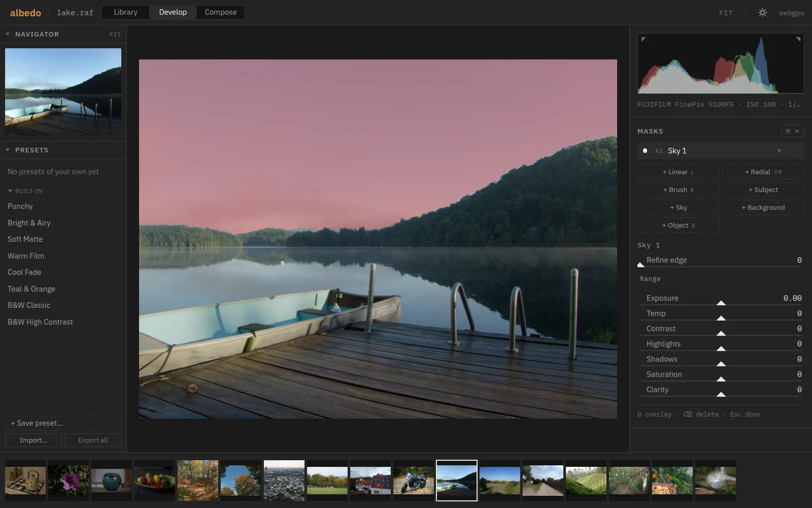Close the Masks panel using the M × button

pos(792,131)
